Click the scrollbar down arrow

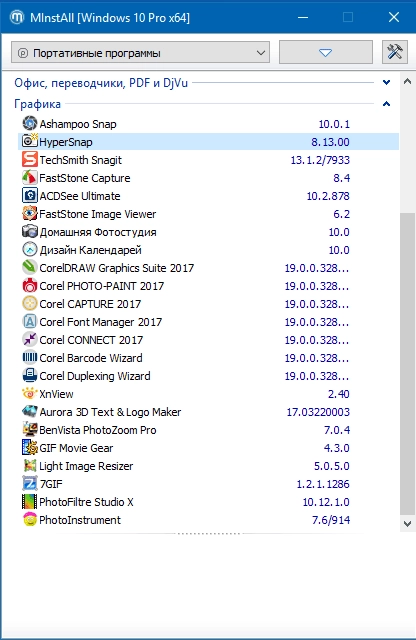click(407, 524)
